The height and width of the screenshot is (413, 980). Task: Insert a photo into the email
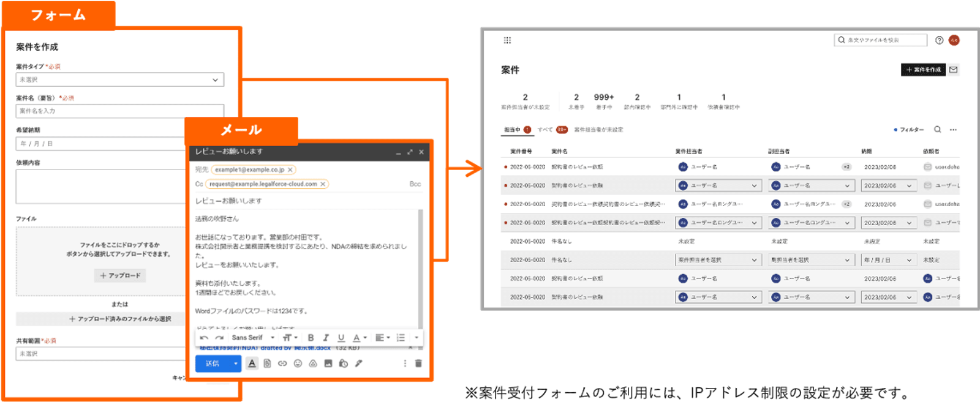pyautogui.click(x=328, y=363)
